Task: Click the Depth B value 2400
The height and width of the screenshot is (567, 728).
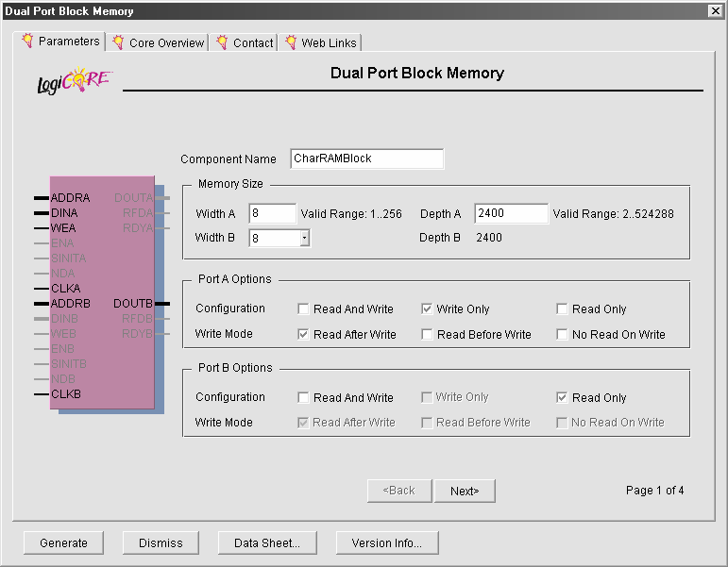Action: point(489,238)
